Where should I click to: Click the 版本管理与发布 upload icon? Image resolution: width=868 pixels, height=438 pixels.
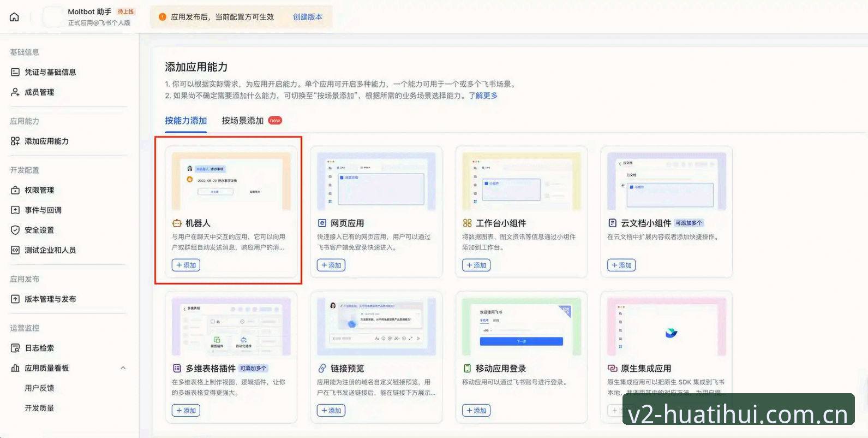pyautogui.click(x=15, y=299)
